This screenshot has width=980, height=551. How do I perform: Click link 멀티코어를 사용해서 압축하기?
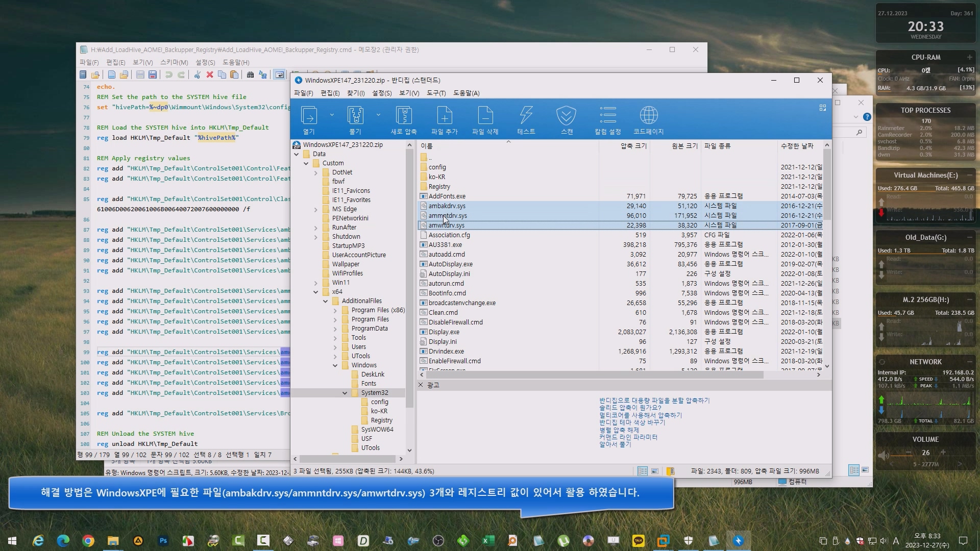(640, 415)
